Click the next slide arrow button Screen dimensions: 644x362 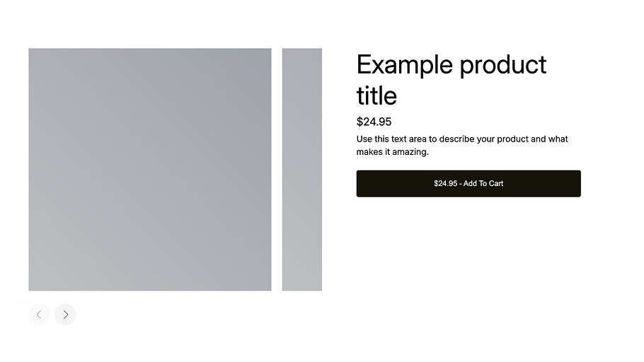(65, 315)
